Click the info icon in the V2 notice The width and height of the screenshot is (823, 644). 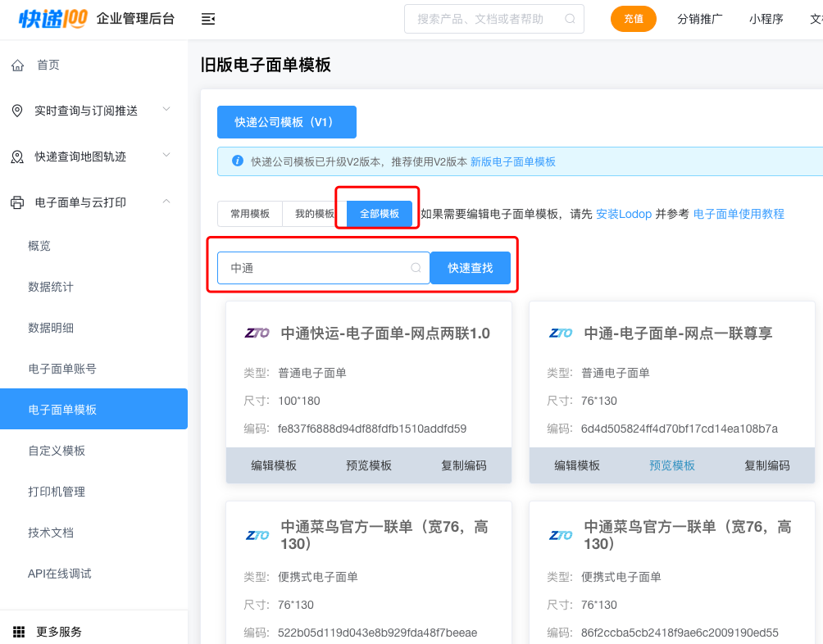coord(237,161)
